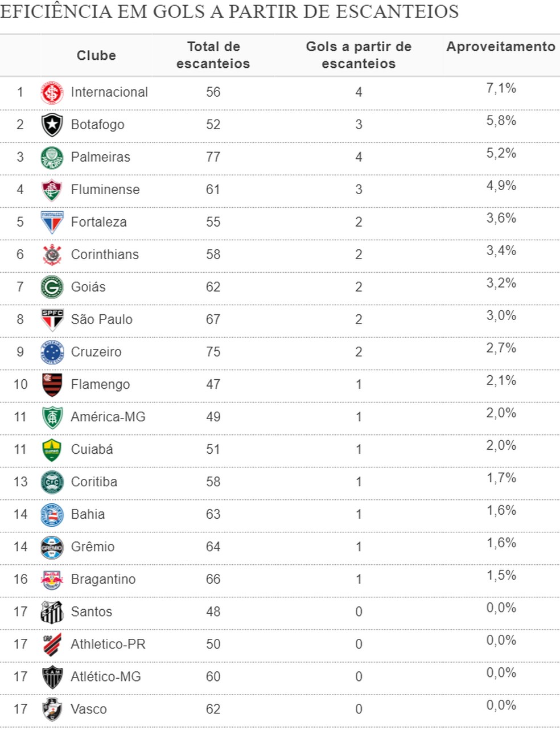The height and width of the screenshot is (751, 560).
Task: Select the Palmeiras green crest
Action: click(x=52, y=157)
